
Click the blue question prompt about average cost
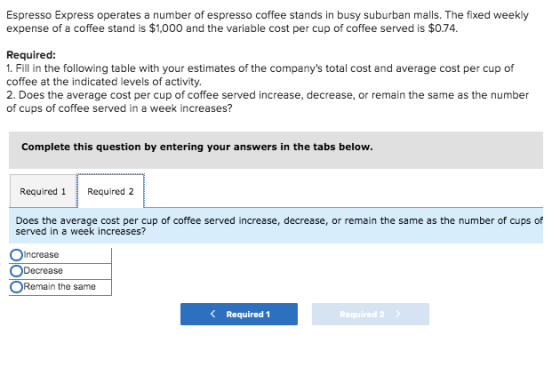[x=276, y=226]
